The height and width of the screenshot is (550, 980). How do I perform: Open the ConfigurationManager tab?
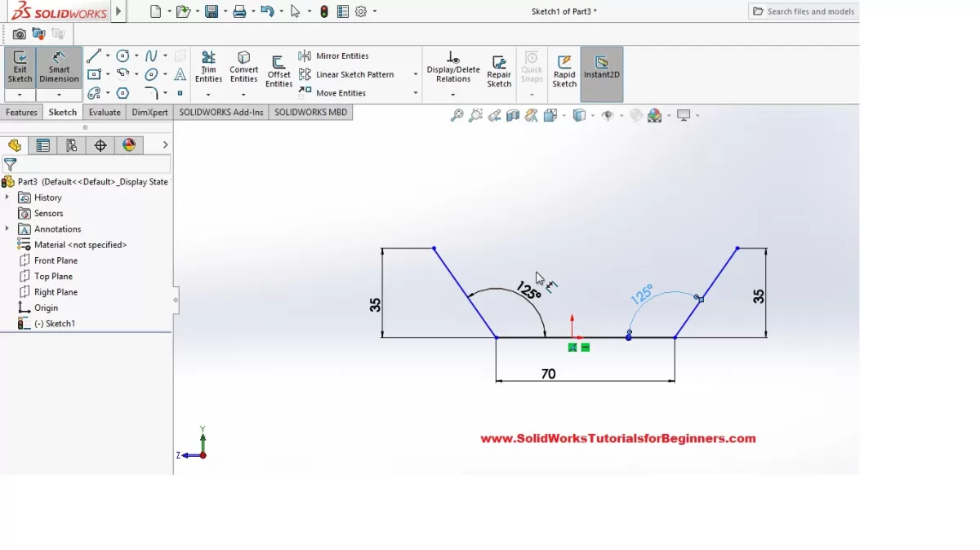[x=72, y=145]
